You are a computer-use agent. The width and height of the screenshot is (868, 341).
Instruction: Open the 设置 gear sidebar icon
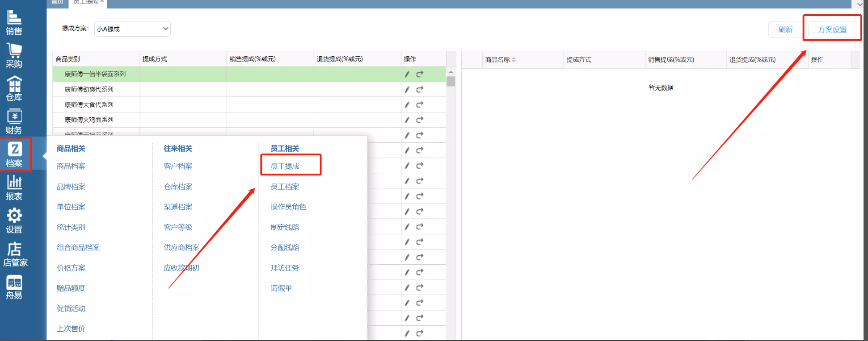[14, 220]
